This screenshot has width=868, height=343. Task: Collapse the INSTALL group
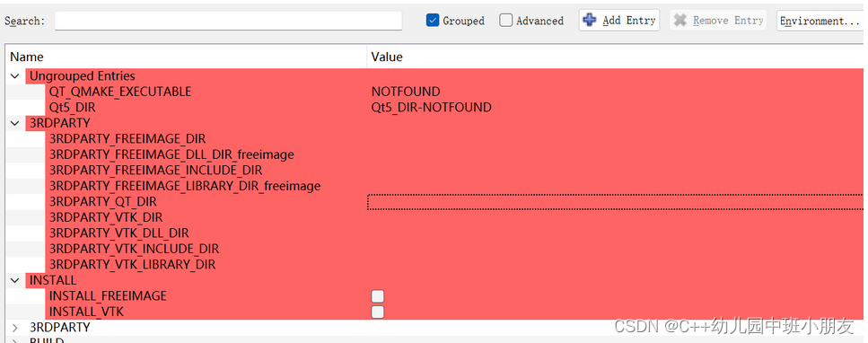pos(14,280)
